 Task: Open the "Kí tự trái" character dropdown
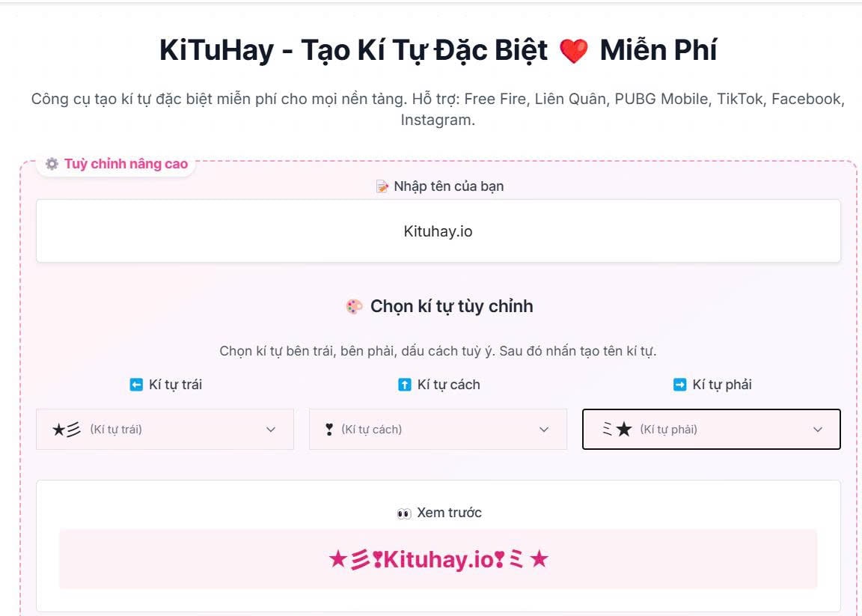coord(165,429)
